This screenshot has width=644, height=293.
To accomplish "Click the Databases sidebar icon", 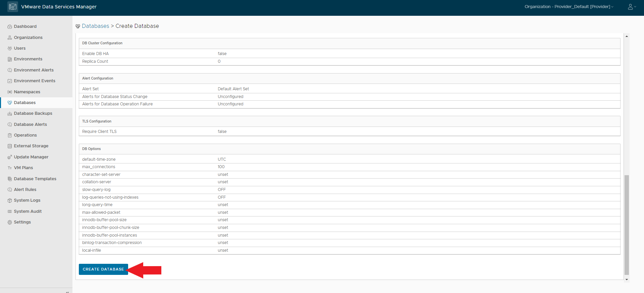I will pos(10,103).
